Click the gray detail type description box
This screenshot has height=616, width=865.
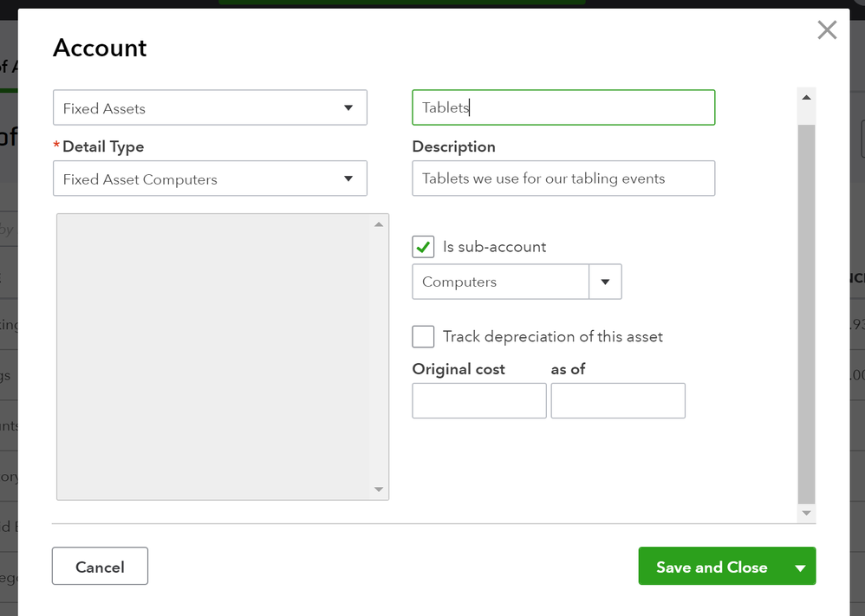pos(212,357)
